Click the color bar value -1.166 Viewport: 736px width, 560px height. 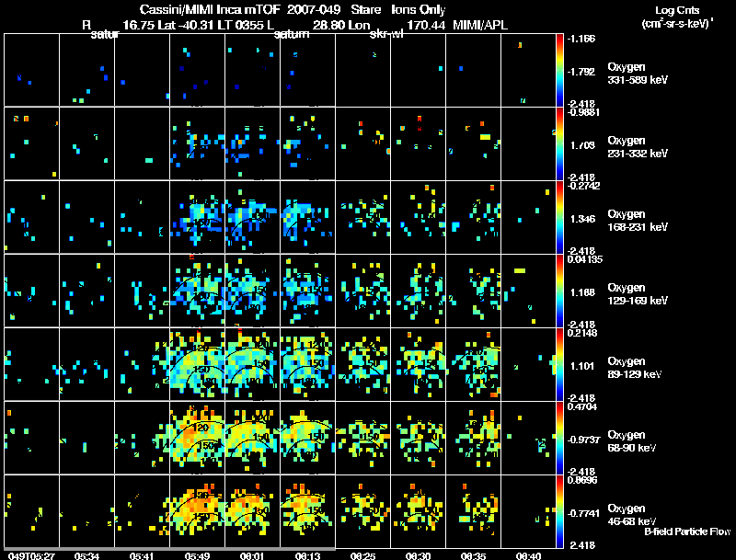pyautogui.click(x=581, y=39)
